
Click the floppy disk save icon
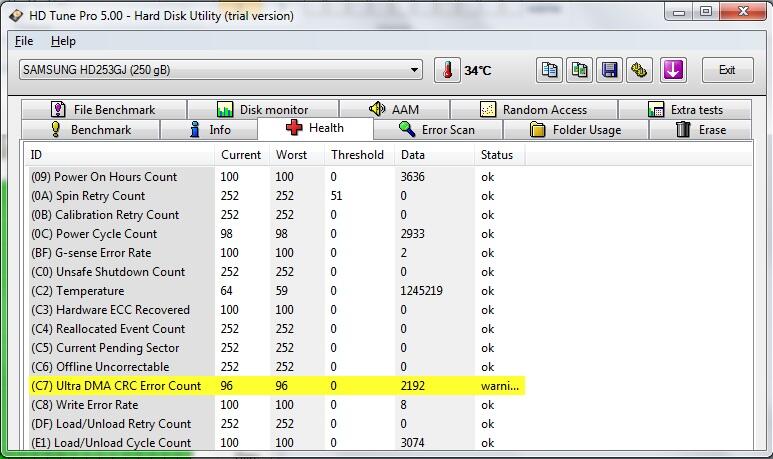coord(609,70)
